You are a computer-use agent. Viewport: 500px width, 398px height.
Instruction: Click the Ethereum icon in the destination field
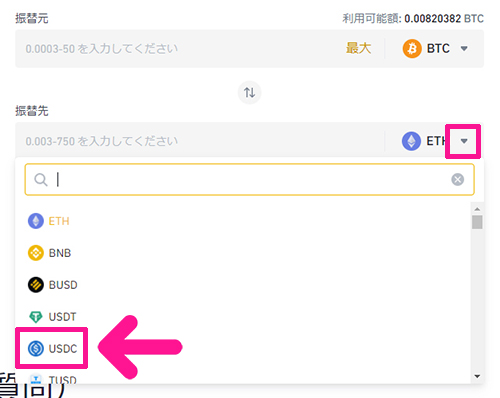click(x=411, y=141)
